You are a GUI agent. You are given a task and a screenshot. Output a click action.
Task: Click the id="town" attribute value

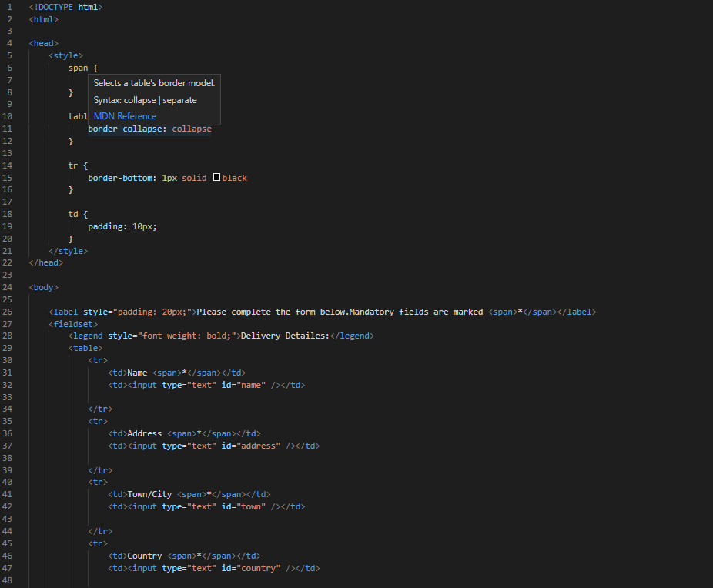[250, 506]
